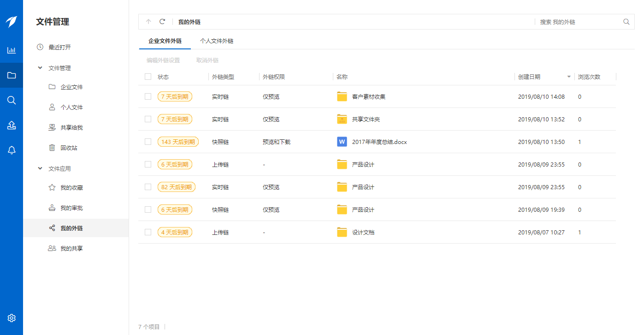Click the 取消外链 button

(207, 60)
